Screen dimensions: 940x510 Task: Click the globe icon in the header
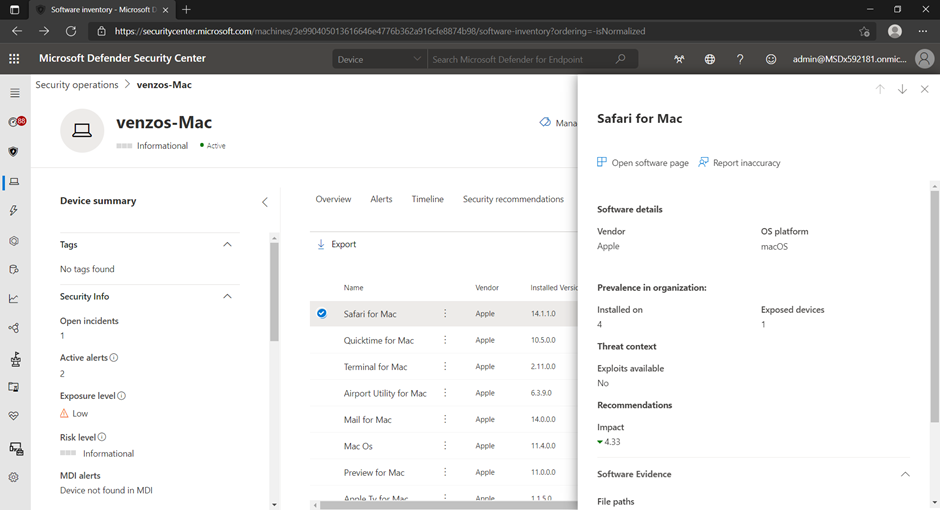710,59
